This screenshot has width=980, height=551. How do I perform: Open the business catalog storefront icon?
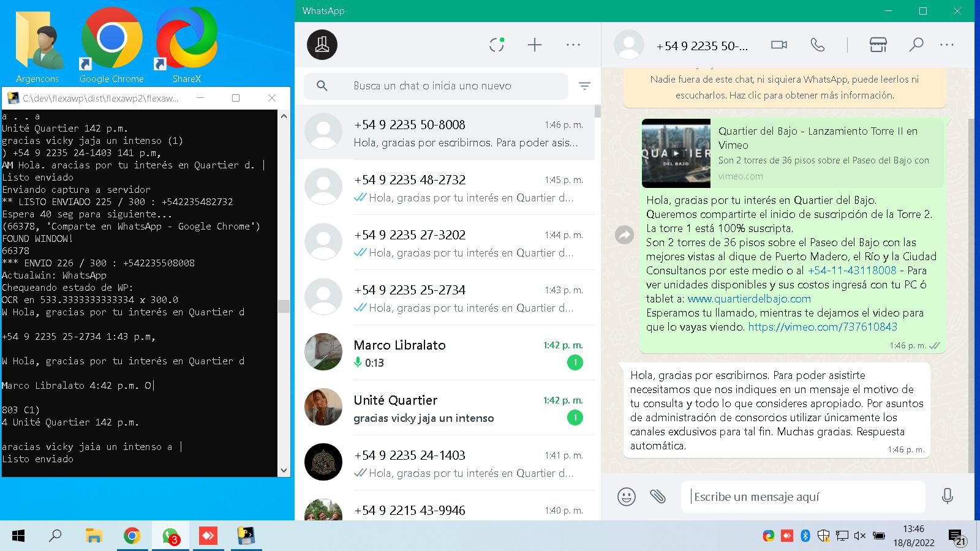[x=878, y=45]
